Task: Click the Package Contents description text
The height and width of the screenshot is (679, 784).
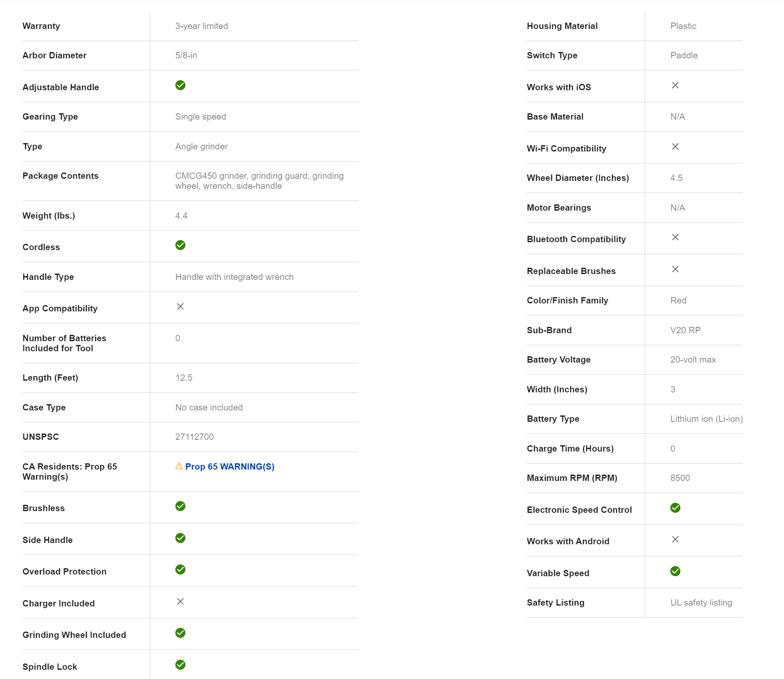Action: click(x=259, y=181)
